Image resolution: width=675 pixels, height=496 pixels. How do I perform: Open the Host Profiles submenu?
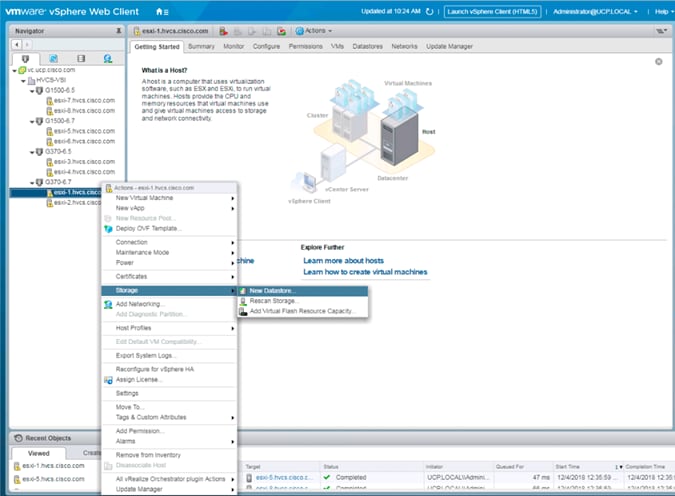point(169,328)
